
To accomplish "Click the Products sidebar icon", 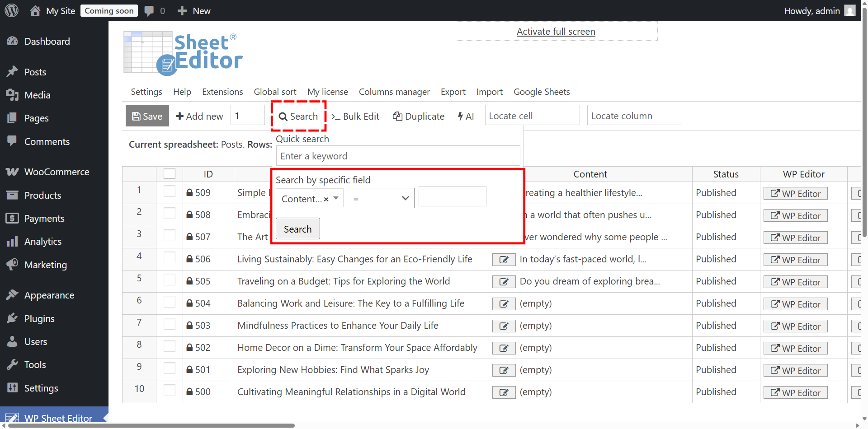I will 12,195.
